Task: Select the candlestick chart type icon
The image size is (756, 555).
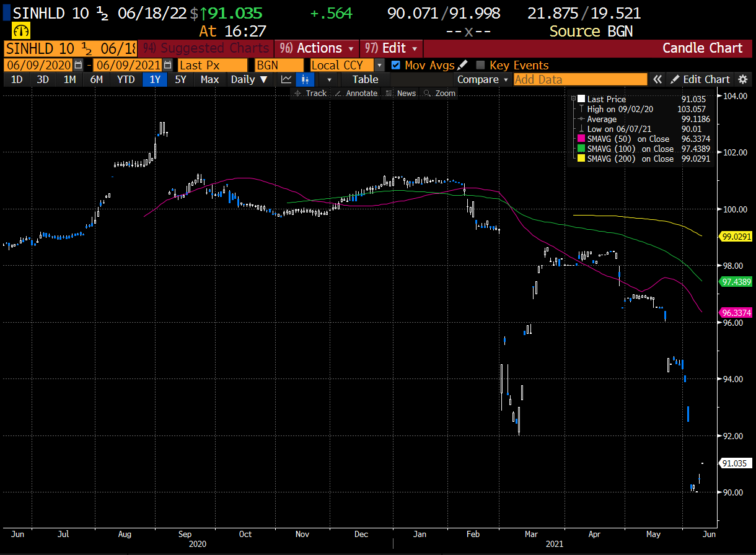Action: [x=305, y=79]
